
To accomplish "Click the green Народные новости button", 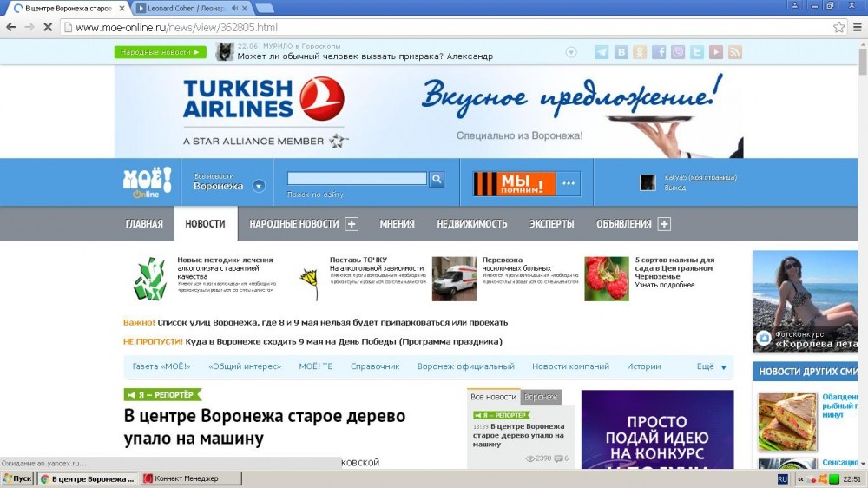I will 161,52.
